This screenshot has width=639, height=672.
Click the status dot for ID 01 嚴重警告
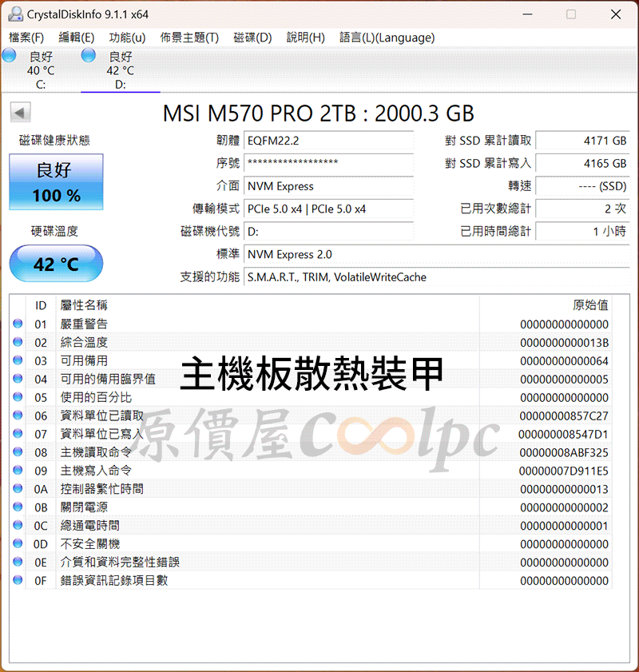pos(18,324)
